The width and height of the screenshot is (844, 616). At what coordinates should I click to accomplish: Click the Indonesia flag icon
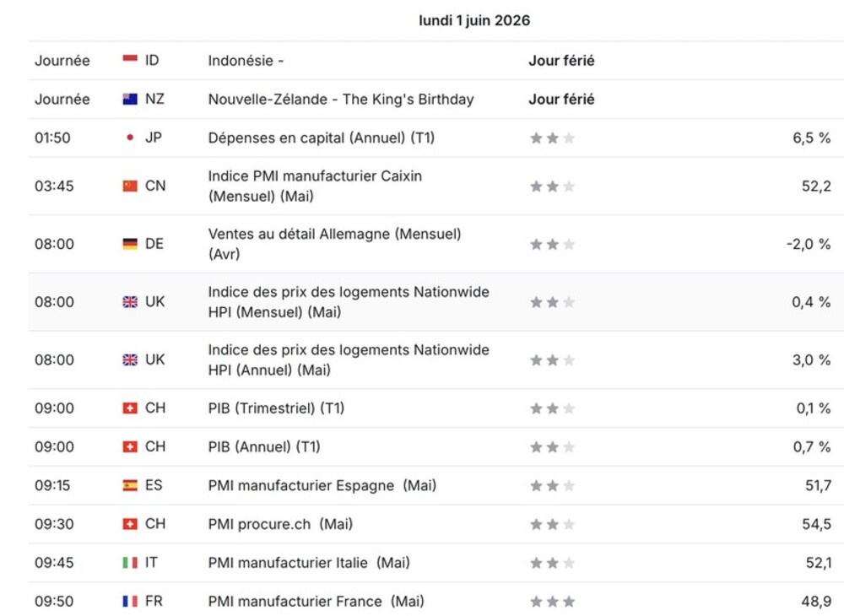point(130,60)
